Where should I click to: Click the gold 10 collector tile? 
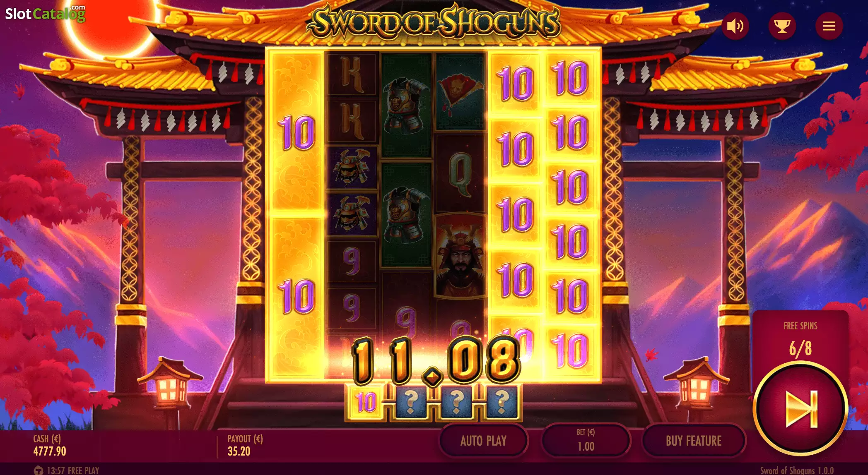click(x=366, y=402)
